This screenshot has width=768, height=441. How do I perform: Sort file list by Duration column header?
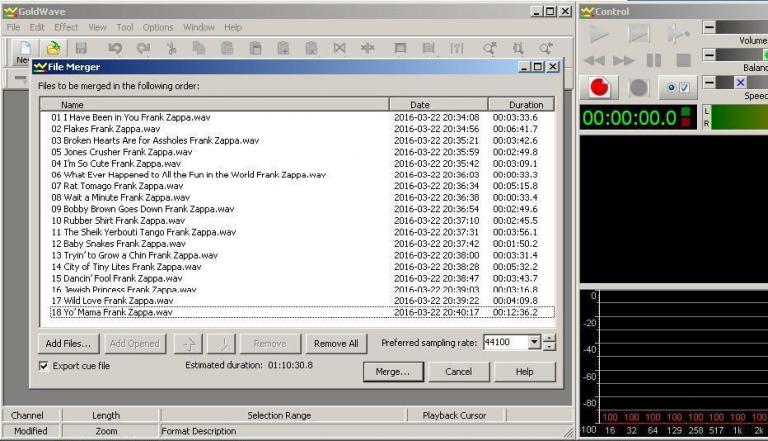pyautogui.click(x=526, y=104)
